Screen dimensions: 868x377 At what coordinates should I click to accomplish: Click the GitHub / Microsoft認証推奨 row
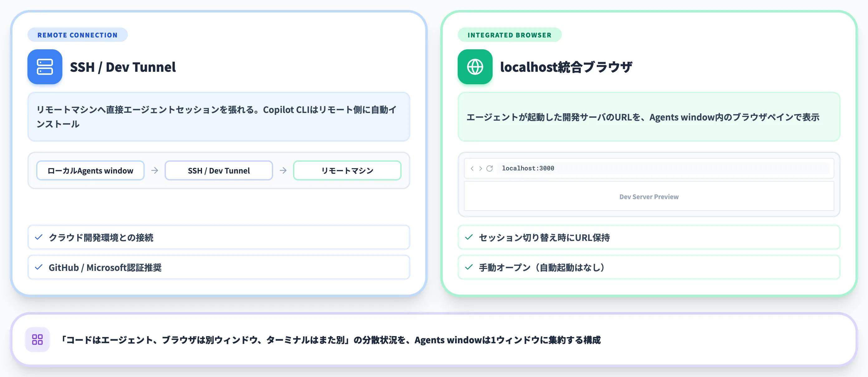coord(219,267)
